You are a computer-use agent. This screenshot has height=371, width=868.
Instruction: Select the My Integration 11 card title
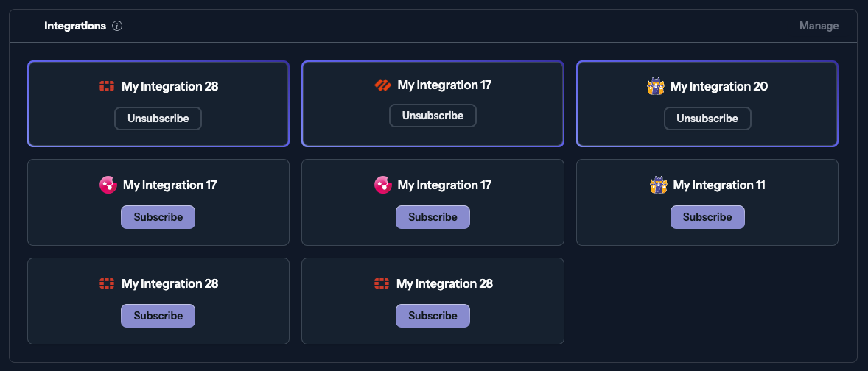718,185
